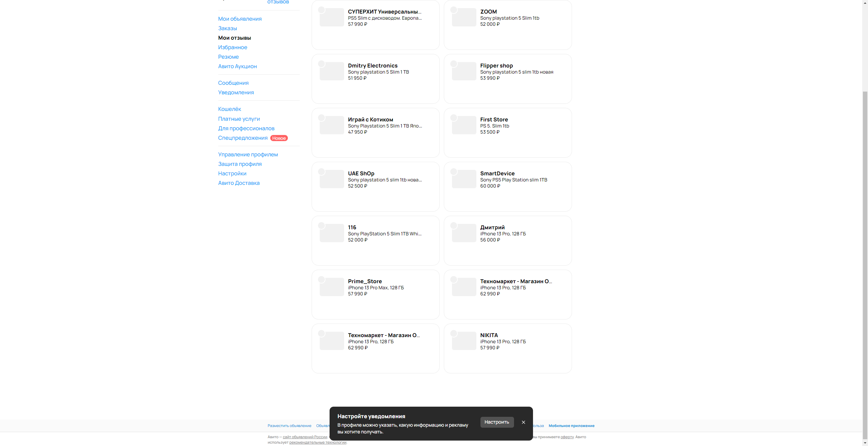Open Сообщения from sidebar
The height and width of the screenshot is (446, 868).
(x=233, y=83)
